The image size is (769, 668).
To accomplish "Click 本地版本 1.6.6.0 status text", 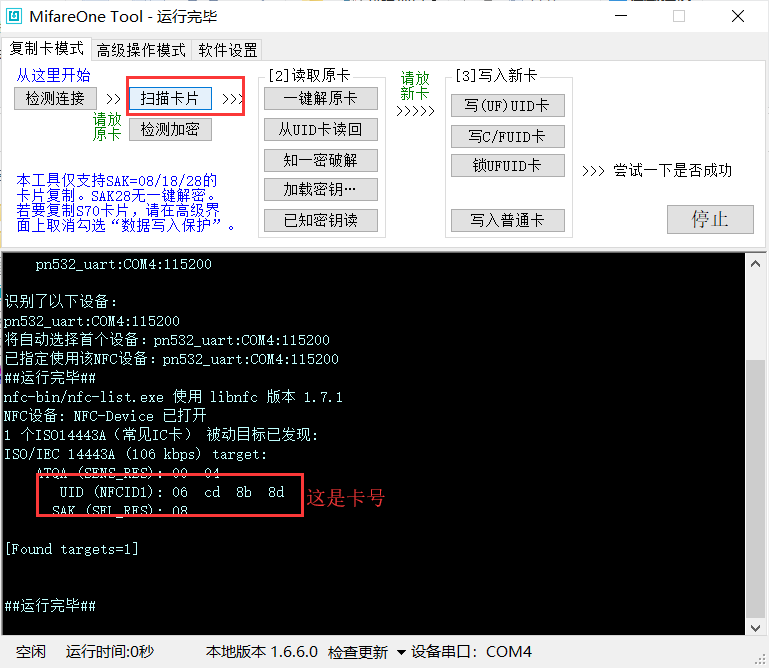I will point(262,652).
